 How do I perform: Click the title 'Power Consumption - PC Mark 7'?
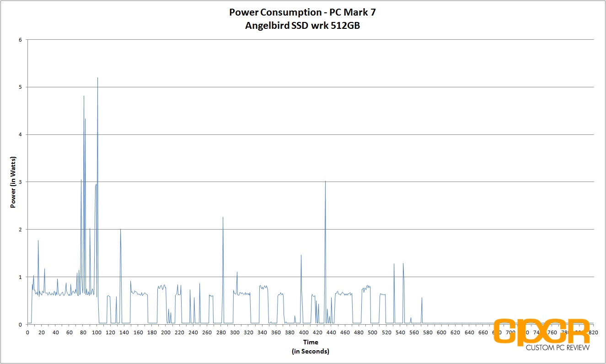pos(302,12)
